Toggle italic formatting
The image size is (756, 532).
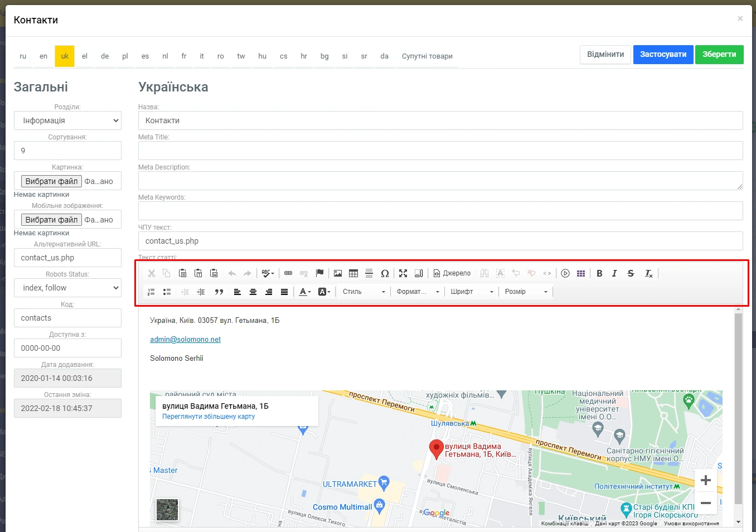click(x=614, y=273)
